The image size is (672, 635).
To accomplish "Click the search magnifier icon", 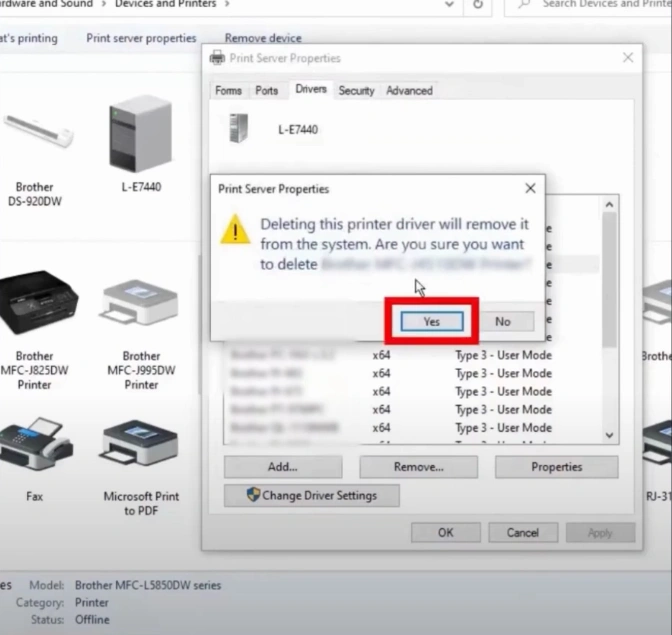I will coord(524,5).
